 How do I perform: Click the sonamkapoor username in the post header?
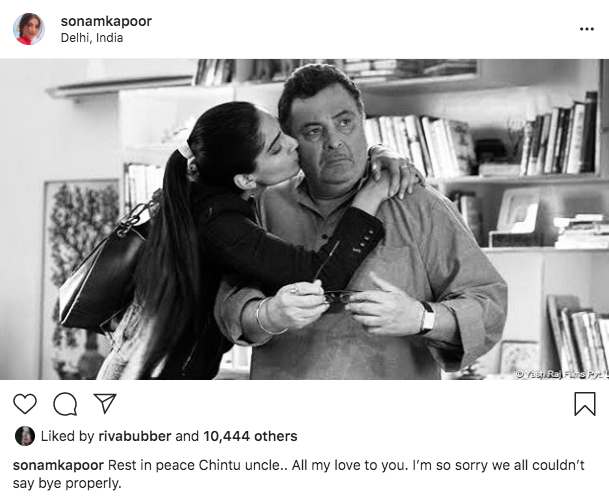[106, 21]
